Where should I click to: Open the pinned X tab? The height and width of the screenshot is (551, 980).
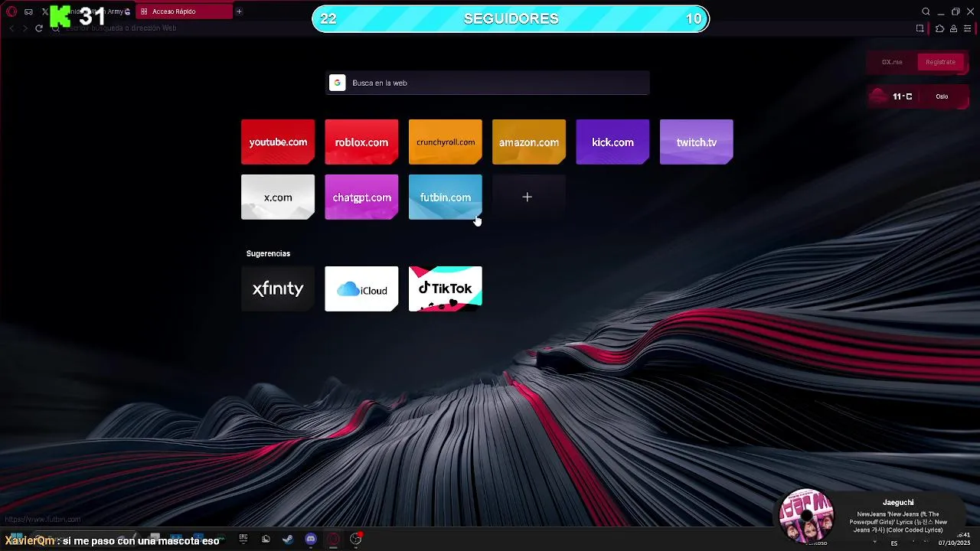pos(44,11)
